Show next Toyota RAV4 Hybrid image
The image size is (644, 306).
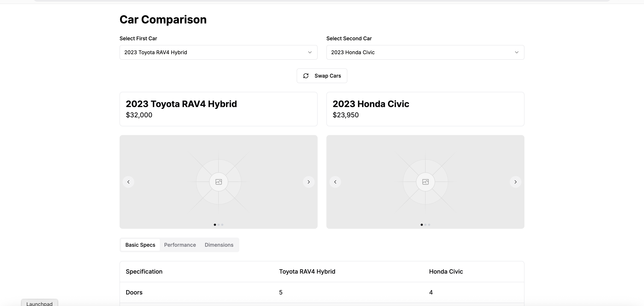click(309, 182)
